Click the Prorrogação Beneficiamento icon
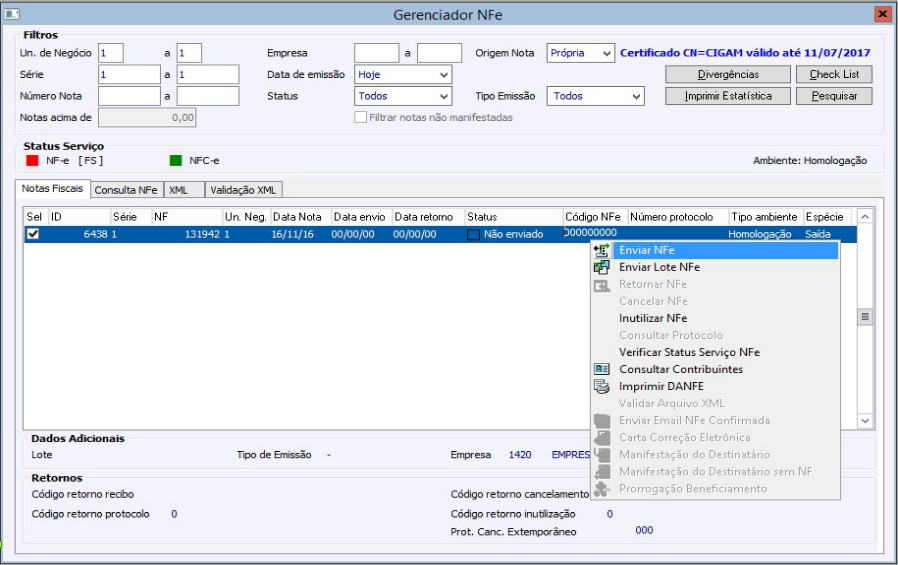 click(x=601, y=489)
